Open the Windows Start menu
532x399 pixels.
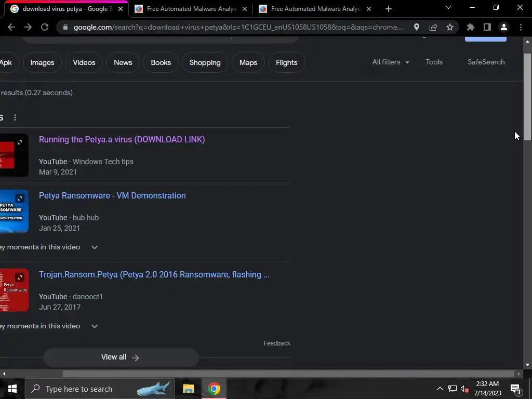coord(12,389)
